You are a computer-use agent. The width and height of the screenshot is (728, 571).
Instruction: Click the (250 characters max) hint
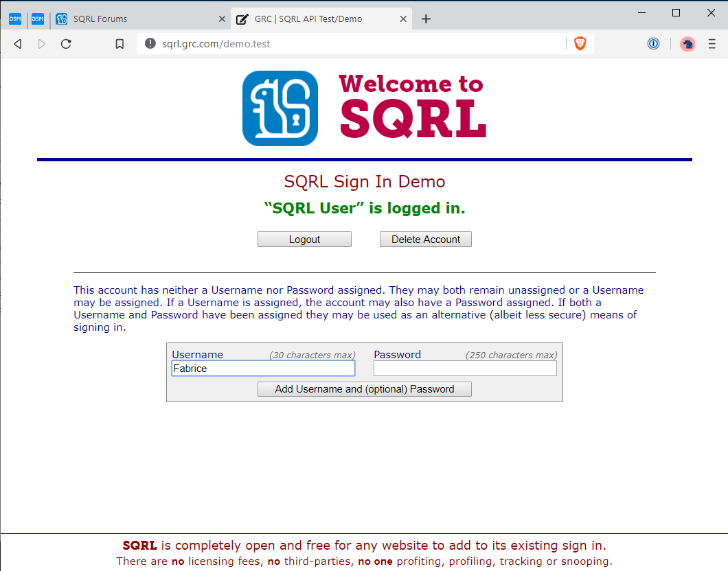point(512,355)
